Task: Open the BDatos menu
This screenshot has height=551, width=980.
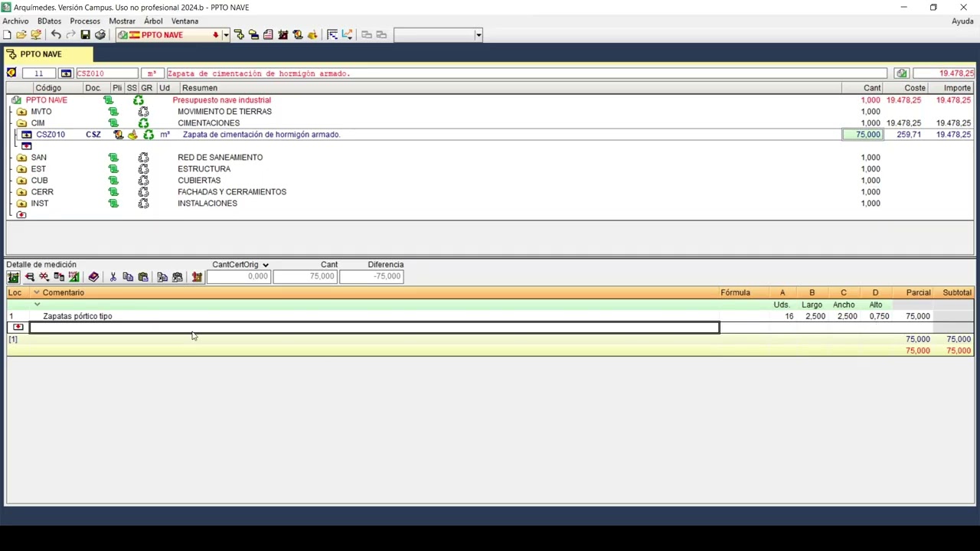Action: 49,21
